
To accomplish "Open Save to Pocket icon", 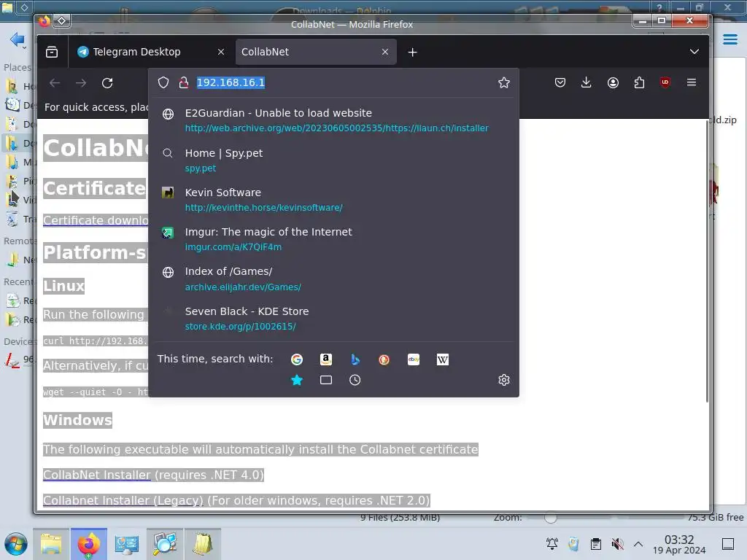I will tap(560, 82).
